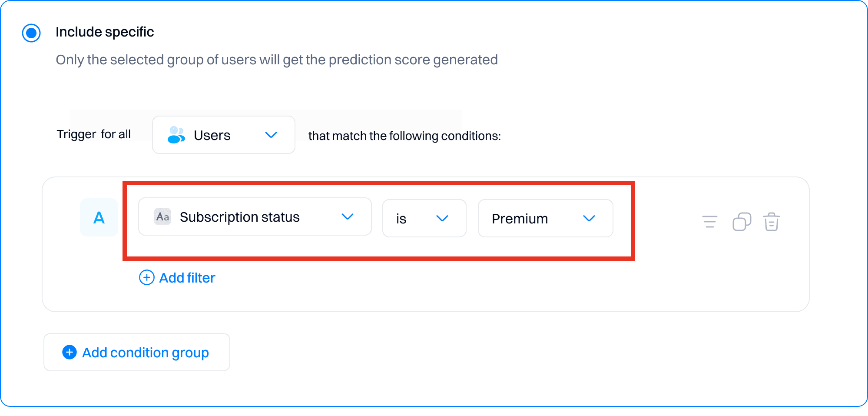
Task: Click the Add condition group button
Action: (136, 352)
